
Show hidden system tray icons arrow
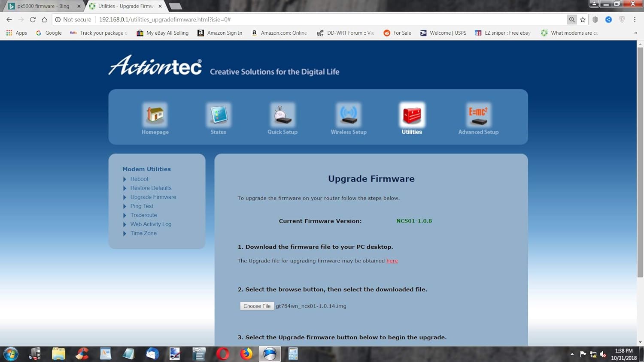click(x=572, y=354)
